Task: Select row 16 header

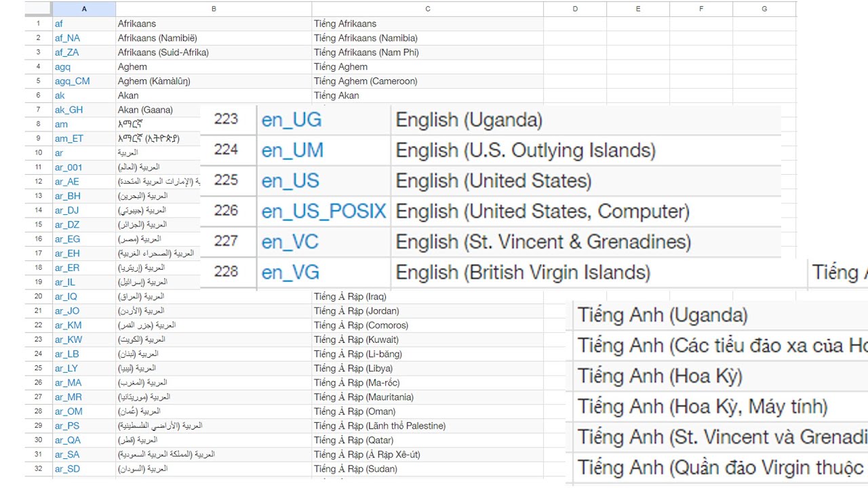Action: 39,239
